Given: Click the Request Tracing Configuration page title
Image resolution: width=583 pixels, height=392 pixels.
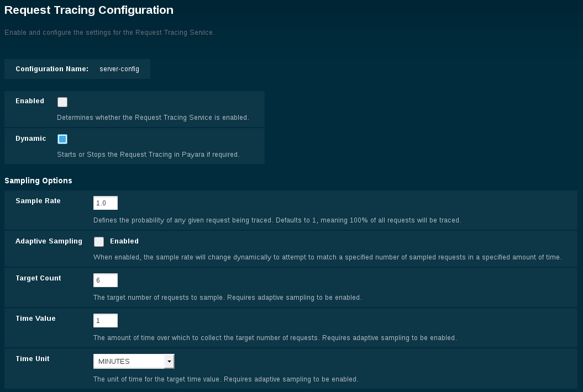Looking at the screenshot, I should click(88, 10).
